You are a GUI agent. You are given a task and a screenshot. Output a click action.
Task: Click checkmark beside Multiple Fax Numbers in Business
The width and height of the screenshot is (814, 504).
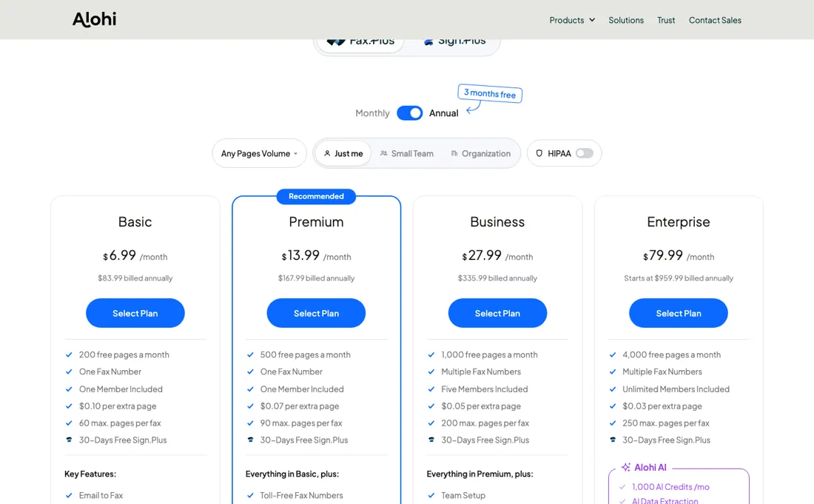(431, 372)
